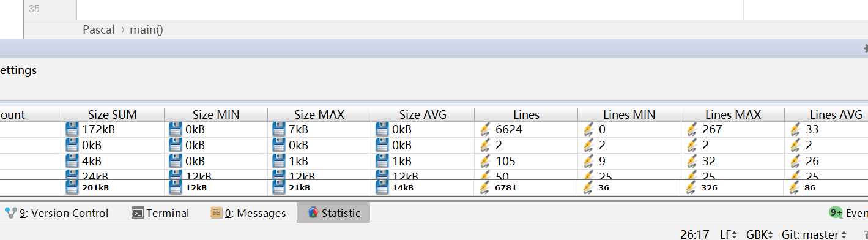Click the green 9+ Event Log badge
The image size is (868, 240).
point(836,212)
